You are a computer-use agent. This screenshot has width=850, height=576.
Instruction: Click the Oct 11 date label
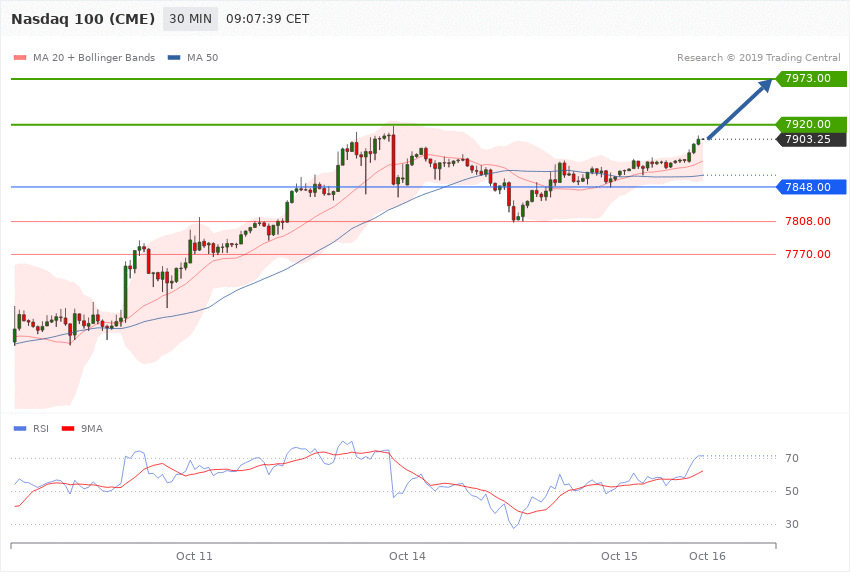194,556
